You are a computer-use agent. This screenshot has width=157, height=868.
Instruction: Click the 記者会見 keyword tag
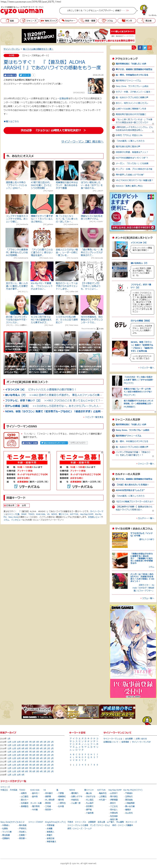click(10, 506)
